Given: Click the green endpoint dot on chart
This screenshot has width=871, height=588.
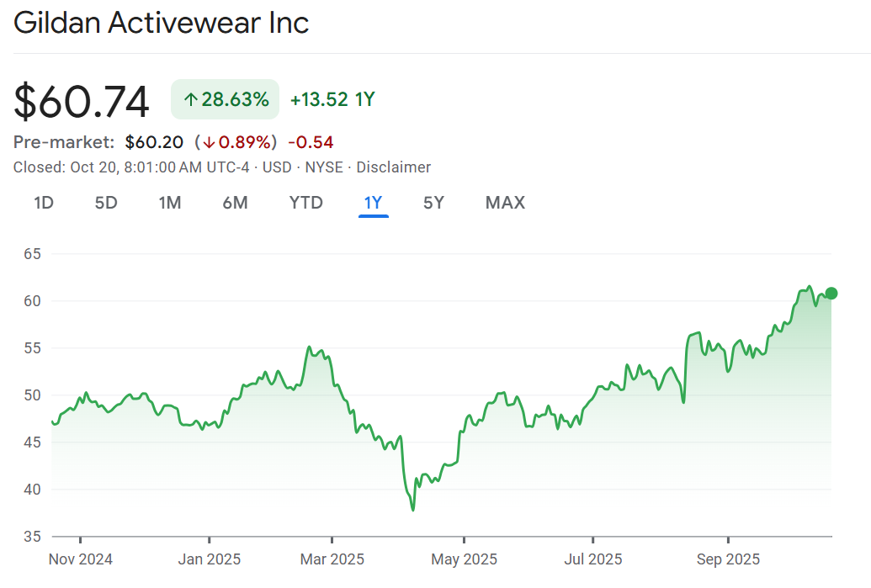Looking at the screenshot, I should 831,293.
